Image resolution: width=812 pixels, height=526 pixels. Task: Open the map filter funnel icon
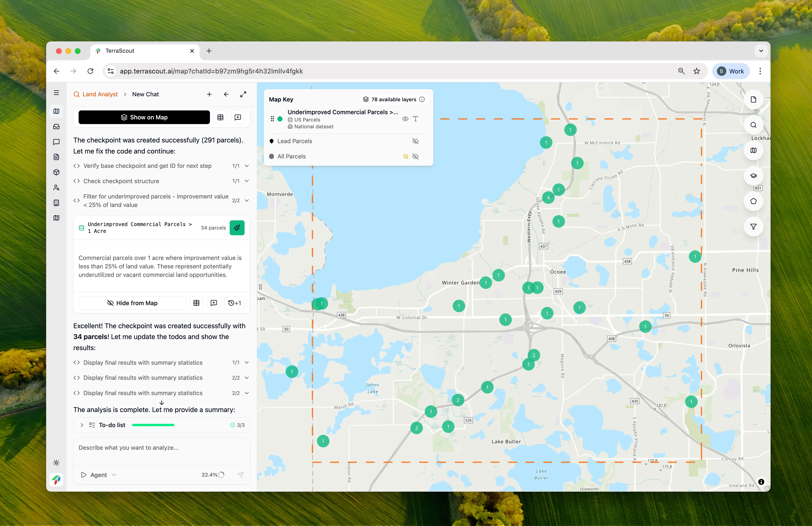(x=753, y=227)
